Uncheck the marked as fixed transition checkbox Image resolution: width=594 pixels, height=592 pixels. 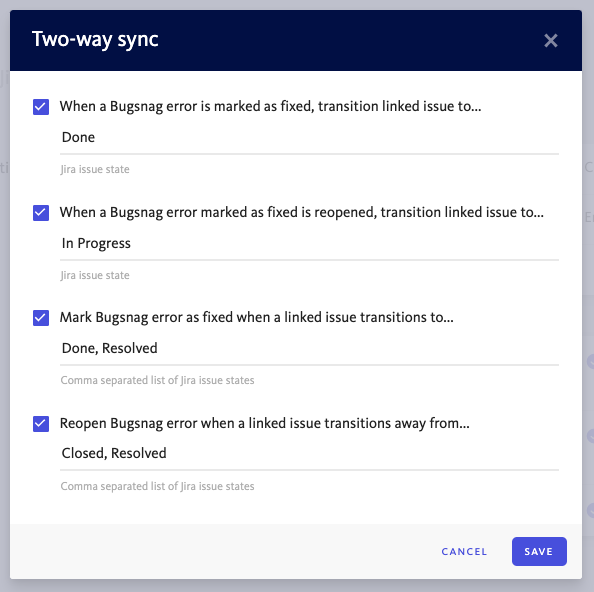(41, 107)
